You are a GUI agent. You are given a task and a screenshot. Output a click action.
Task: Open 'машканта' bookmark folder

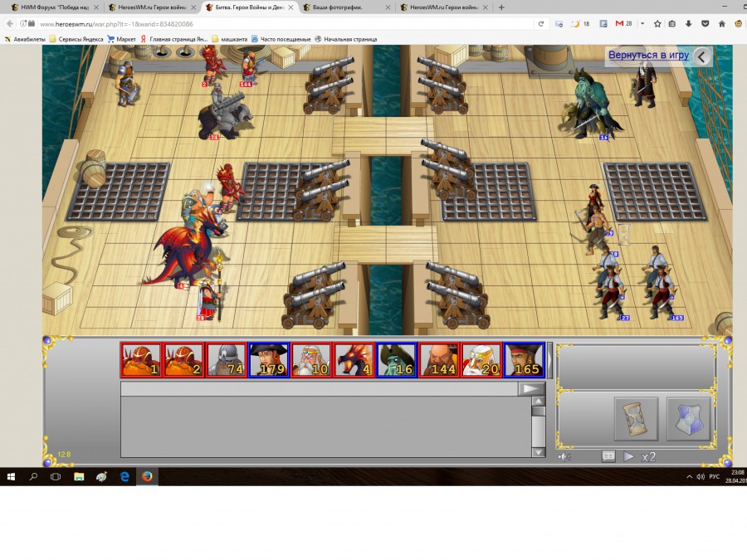coord(230,39)
